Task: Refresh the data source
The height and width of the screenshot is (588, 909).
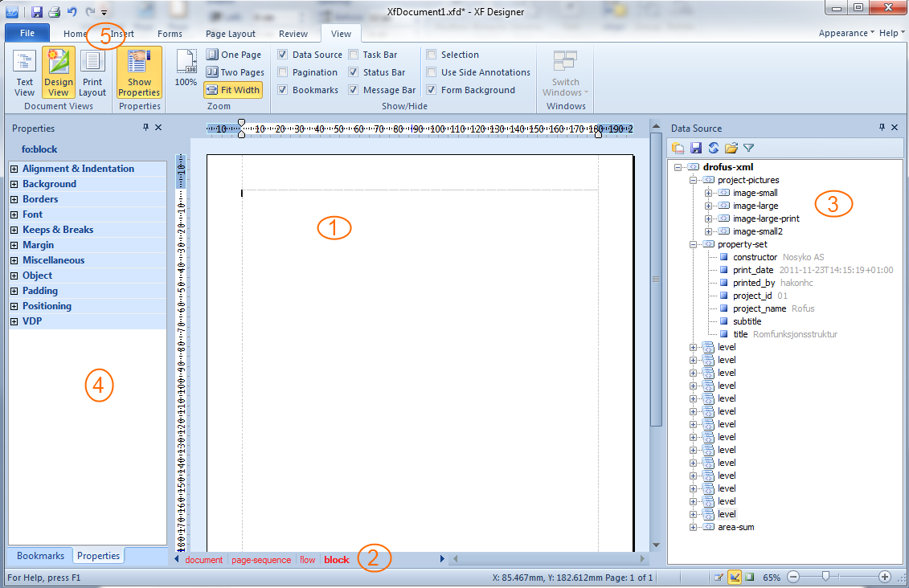Action: (x=713, y=148)
